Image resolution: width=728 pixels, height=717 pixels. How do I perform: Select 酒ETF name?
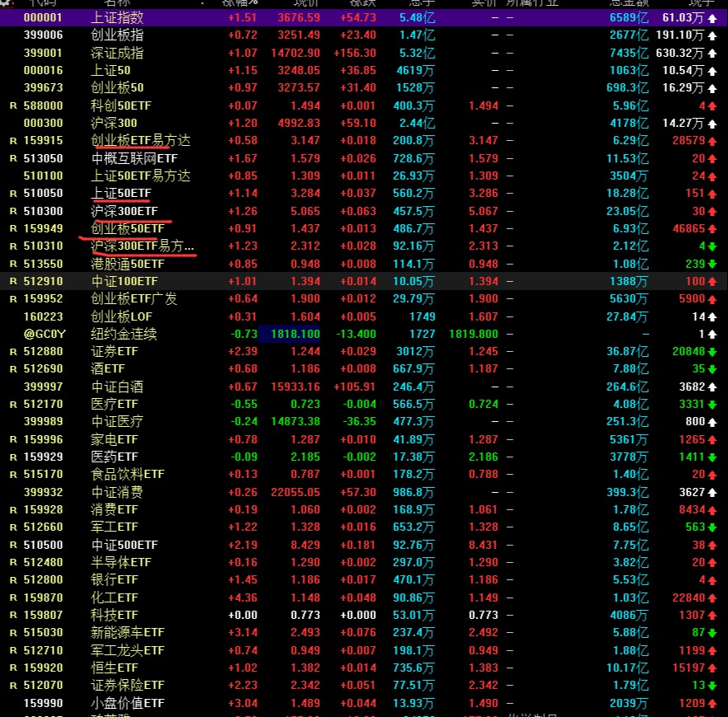click(x=108, y=369)
